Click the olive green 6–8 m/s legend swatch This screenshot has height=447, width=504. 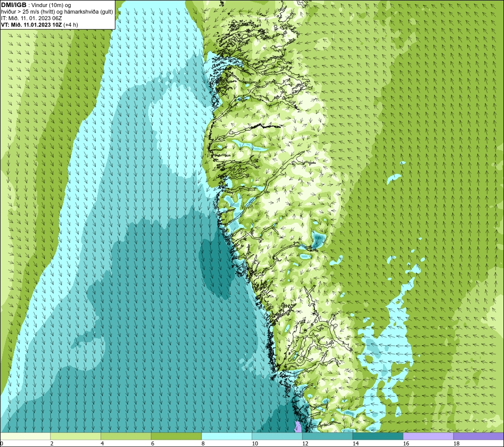(x=176, y=436)
